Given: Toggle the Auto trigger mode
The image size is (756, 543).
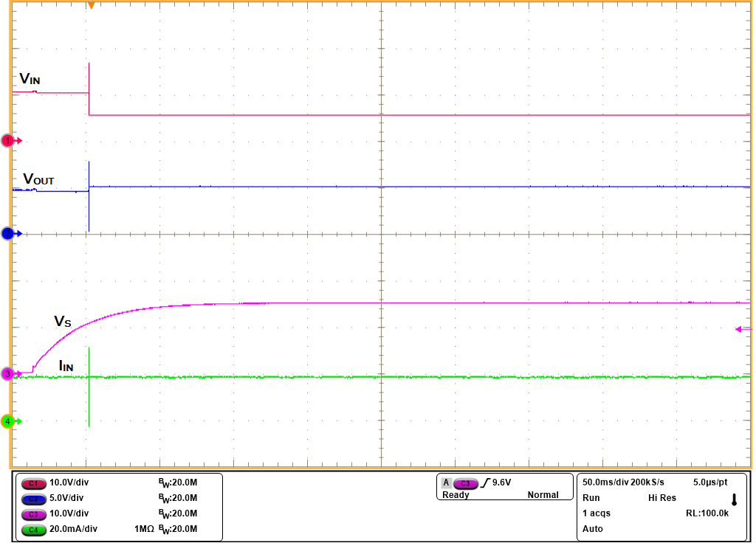Looking at the screenshot, I should [x=591, y=528].
